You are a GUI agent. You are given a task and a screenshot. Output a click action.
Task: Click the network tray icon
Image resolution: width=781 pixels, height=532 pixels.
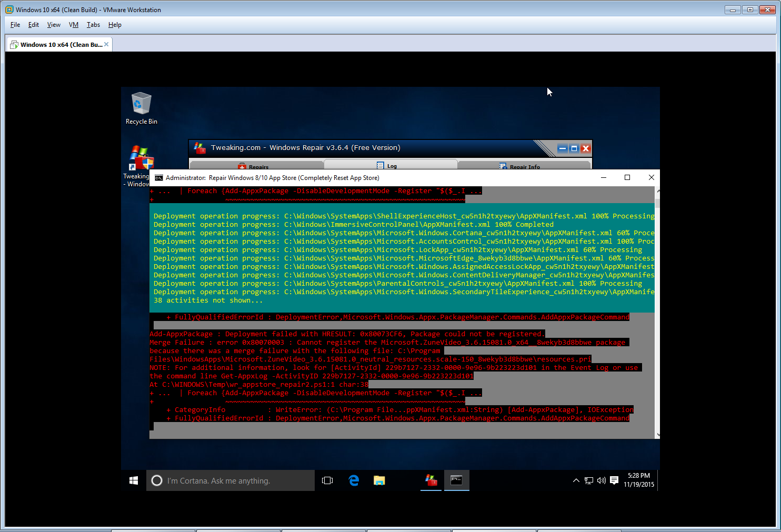(x=589, y=480)
